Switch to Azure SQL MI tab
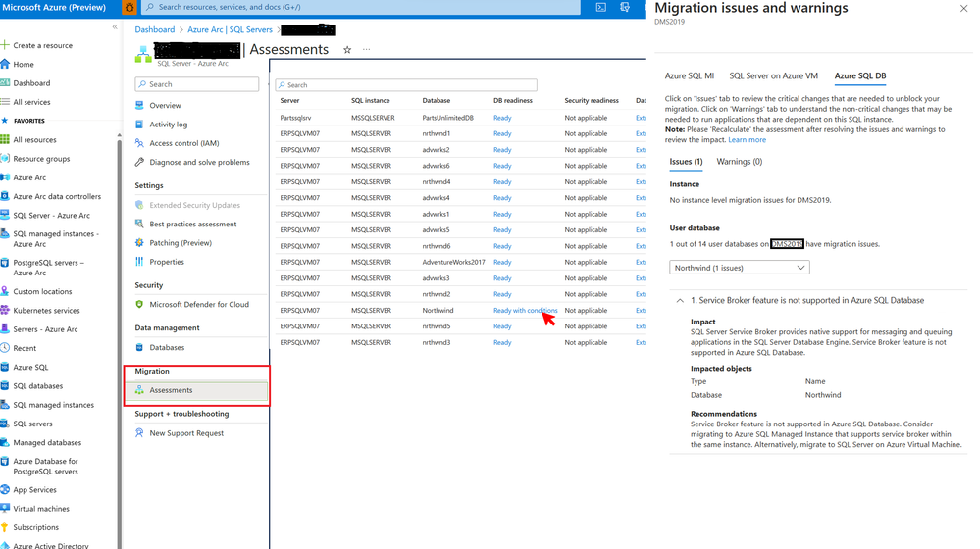Screen dimensions: 980x549 point(689,75)
